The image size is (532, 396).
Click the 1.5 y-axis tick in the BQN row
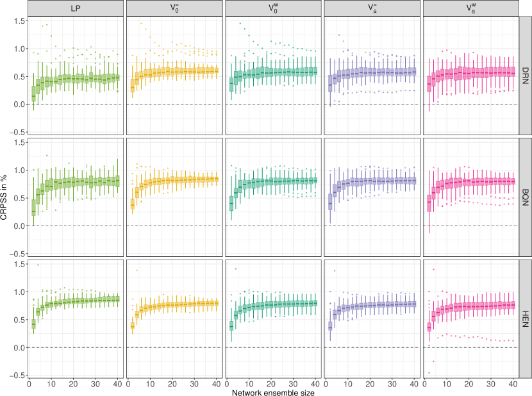pyautogui.click(x=19, y=142)
